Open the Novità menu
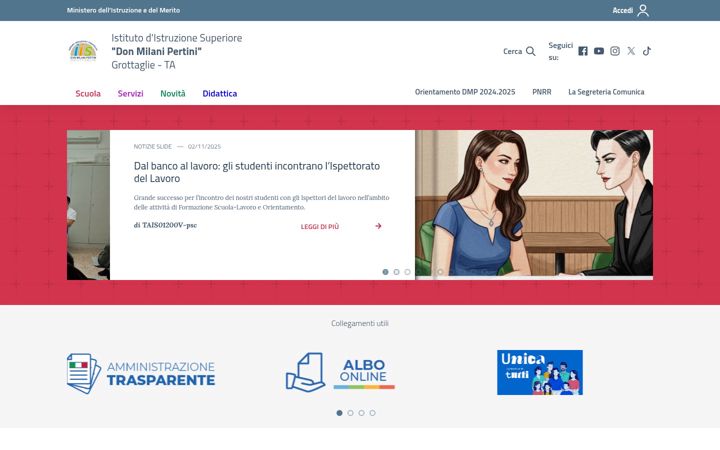Screen dimensions: 720x450 pyautogui.click(x=173, y=93)
